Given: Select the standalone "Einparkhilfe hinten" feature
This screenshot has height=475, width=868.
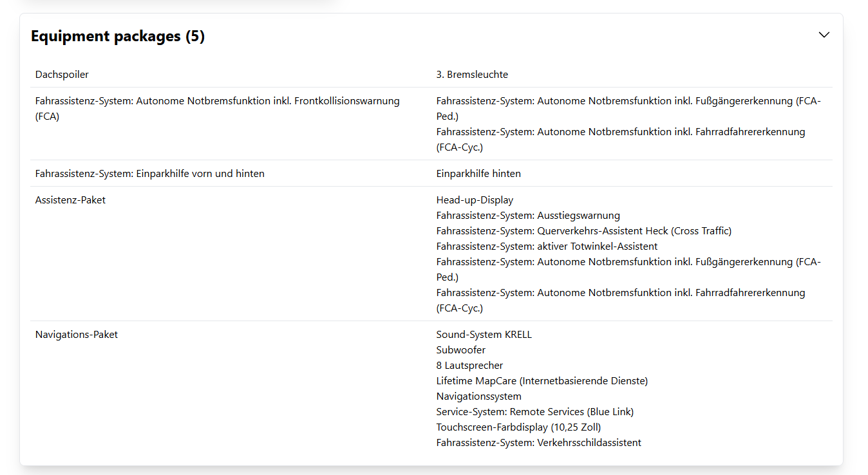Looking at the screenshot, I should (x=478, y=174).
